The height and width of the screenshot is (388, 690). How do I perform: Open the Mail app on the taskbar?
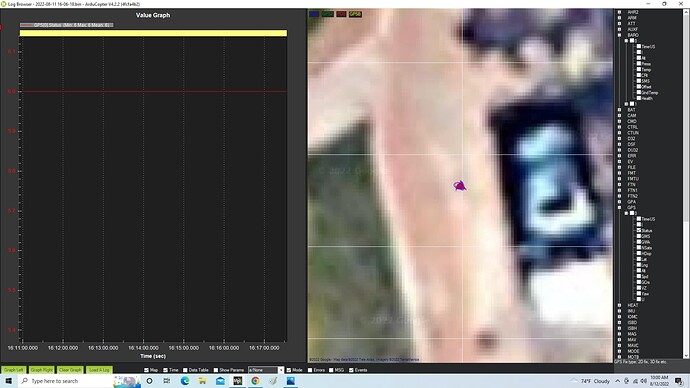point(220,381)
